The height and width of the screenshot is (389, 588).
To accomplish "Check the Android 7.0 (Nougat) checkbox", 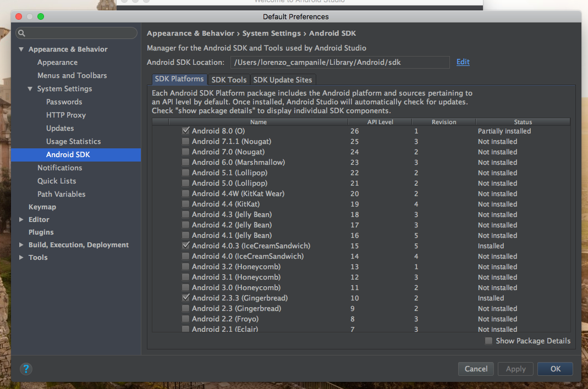I will [185, 152].
